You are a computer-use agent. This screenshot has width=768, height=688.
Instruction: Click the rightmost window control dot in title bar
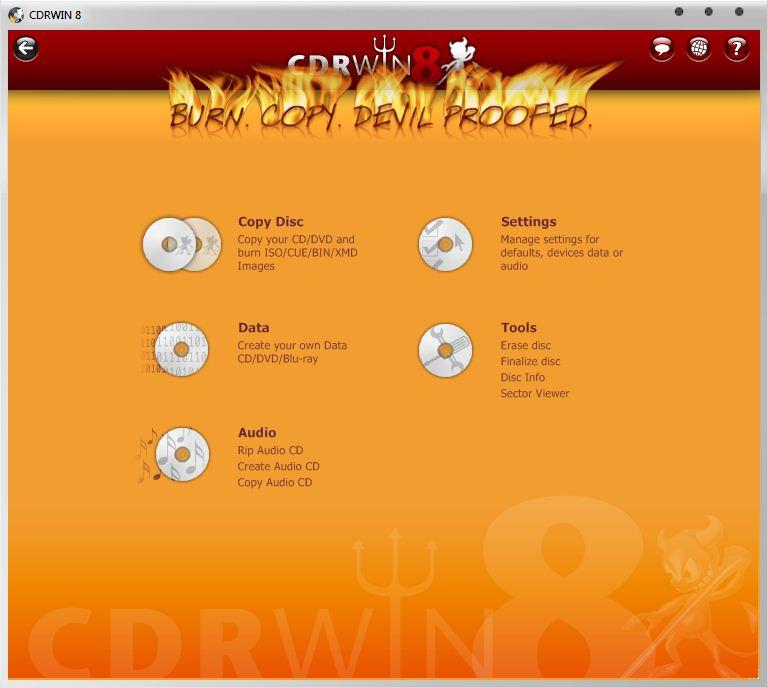(x=739, y=12)
